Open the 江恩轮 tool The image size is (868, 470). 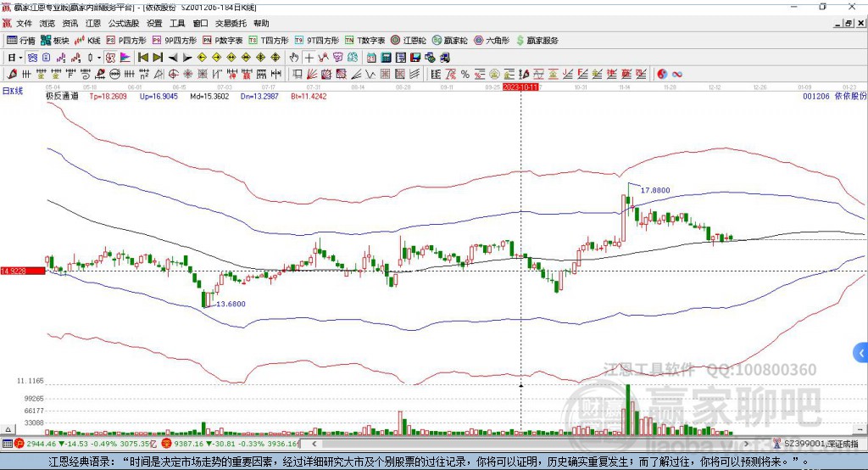click(409, 41)
